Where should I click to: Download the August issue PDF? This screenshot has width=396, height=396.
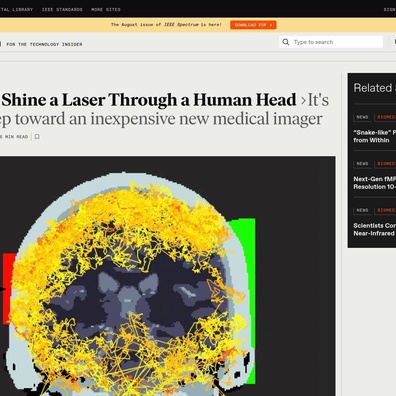tap(253, 25)
